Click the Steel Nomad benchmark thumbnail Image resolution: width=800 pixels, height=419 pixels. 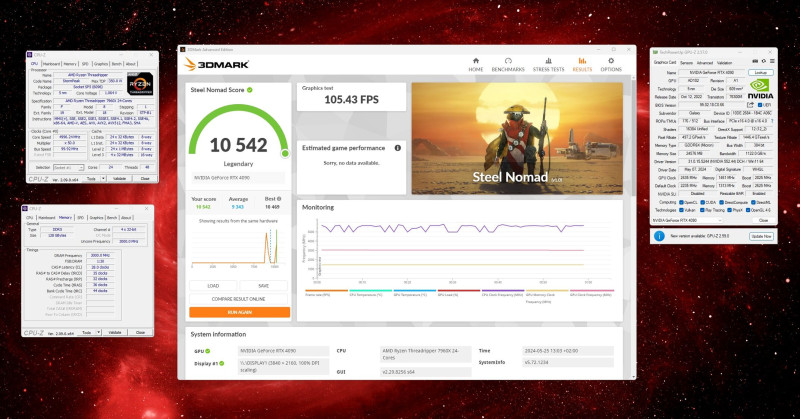coord(517,138)
